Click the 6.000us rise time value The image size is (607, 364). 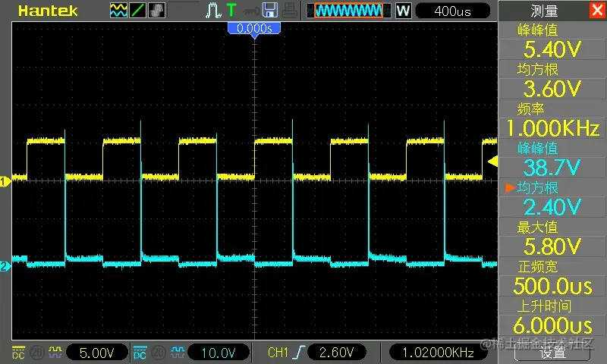[x=552, y=326]
